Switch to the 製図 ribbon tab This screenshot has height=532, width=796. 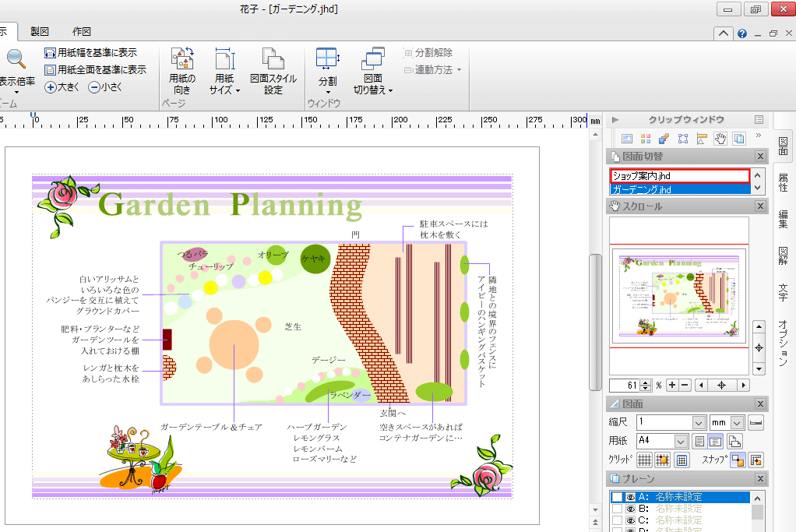40,31
